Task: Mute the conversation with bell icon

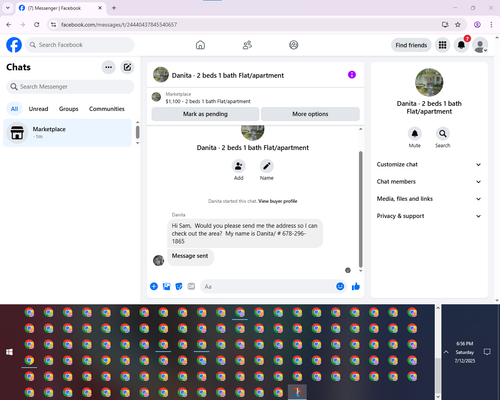Action: (x=415, y=134)
